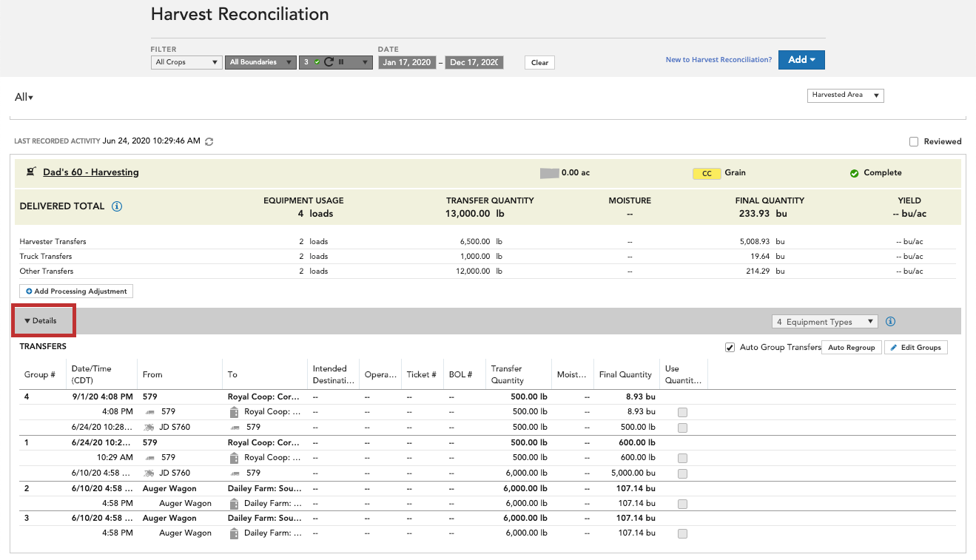Edit the Jan 17, 2020 start date field

coord(407,62)
